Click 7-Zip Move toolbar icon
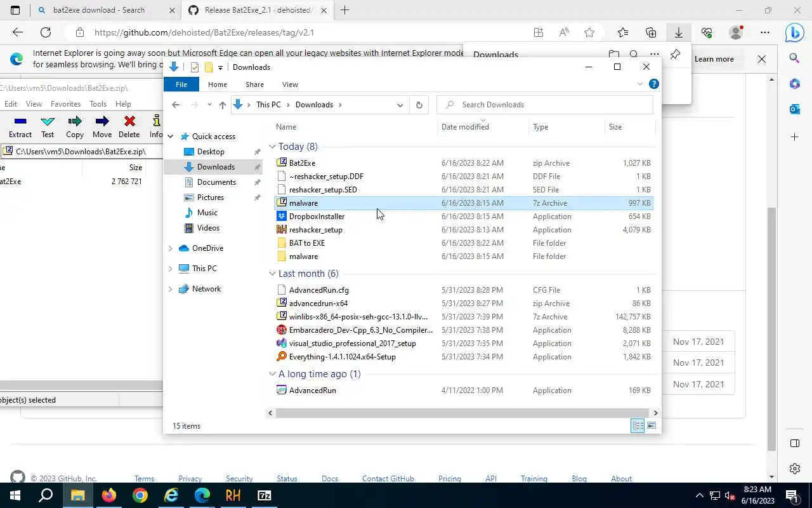This screenshot has width=812, height=508. point(102,126)
